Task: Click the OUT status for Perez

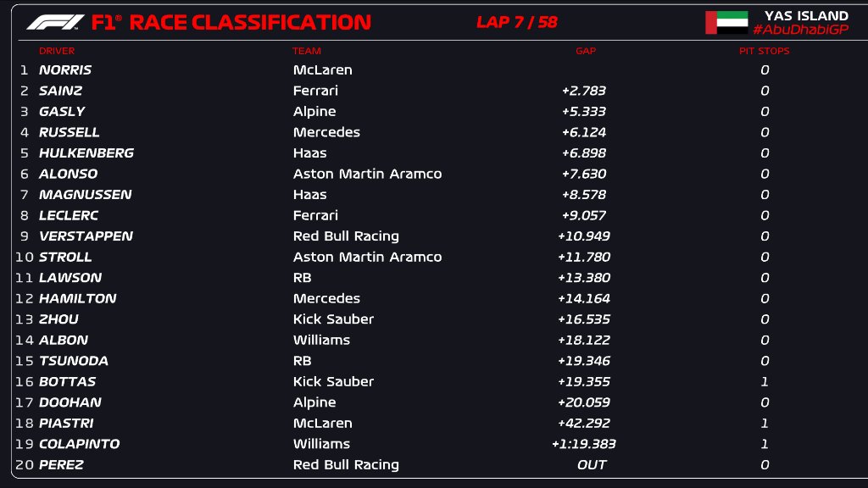Action: (592, 465)
